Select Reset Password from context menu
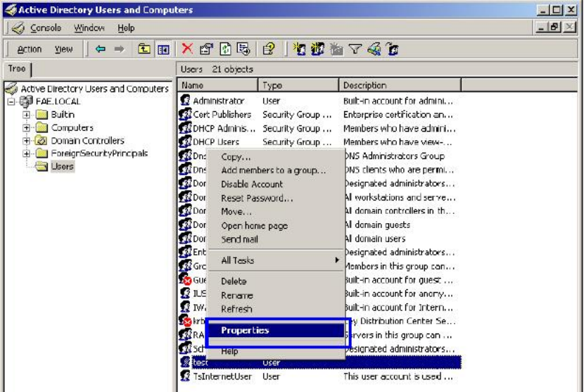This screenshot has height=392, width=584. click(256, 198)
